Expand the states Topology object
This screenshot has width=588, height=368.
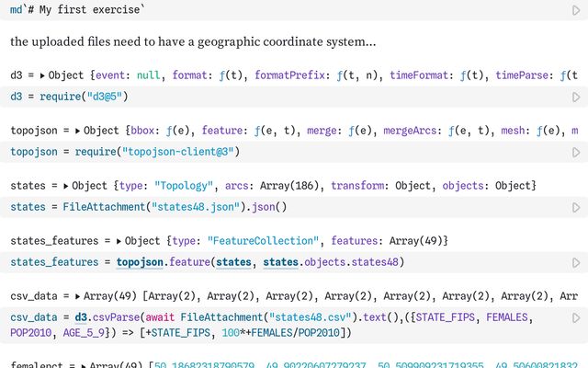66,186
